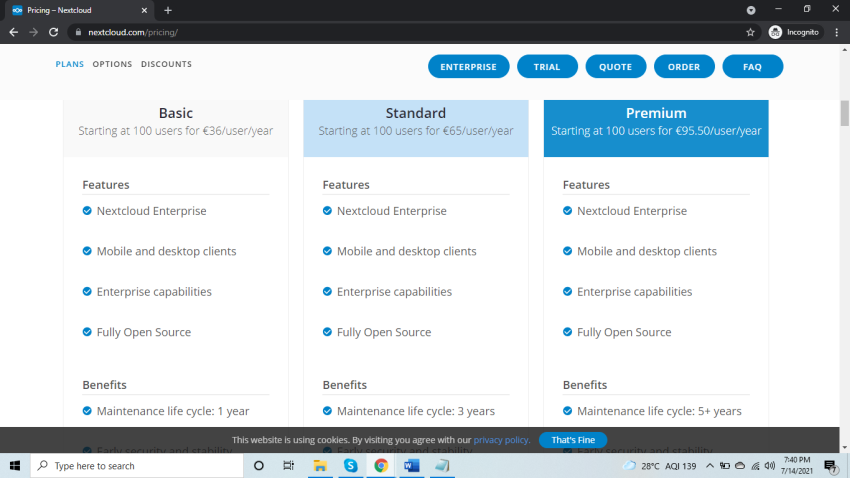
Task: Go to the DISCOUNTS section
Action: pos(166,64)
